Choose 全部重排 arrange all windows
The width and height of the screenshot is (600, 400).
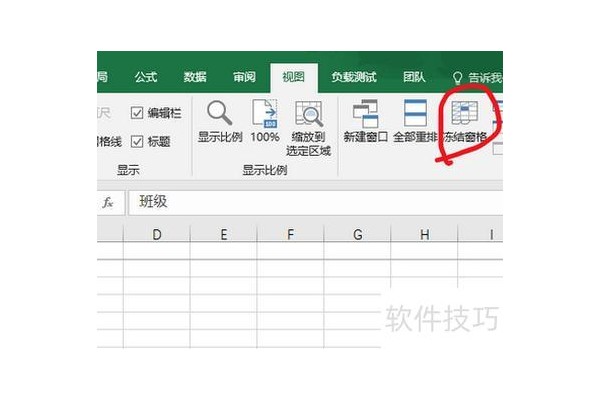(x=415, y=113)
